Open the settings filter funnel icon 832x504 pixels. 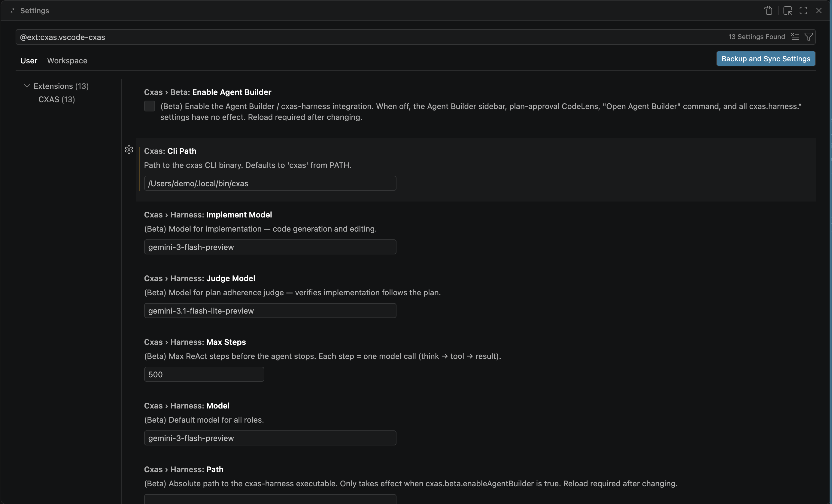click(x=808, y=36)
